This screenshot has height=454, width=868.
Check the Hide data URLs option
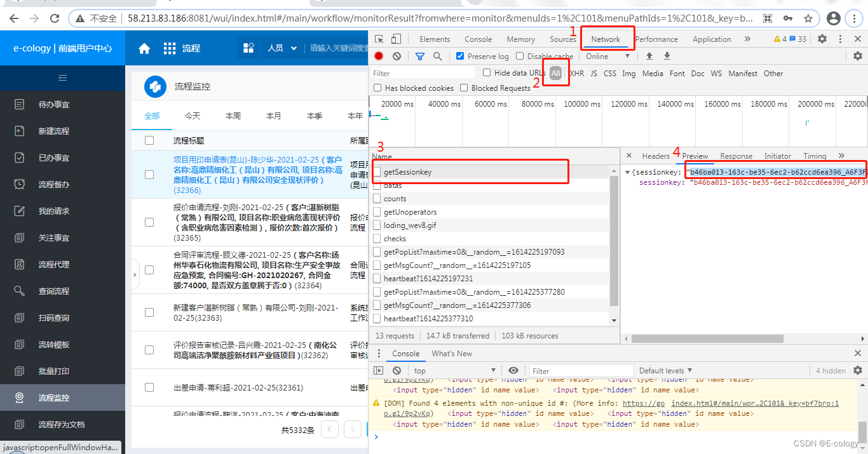[x=485, y=72]
